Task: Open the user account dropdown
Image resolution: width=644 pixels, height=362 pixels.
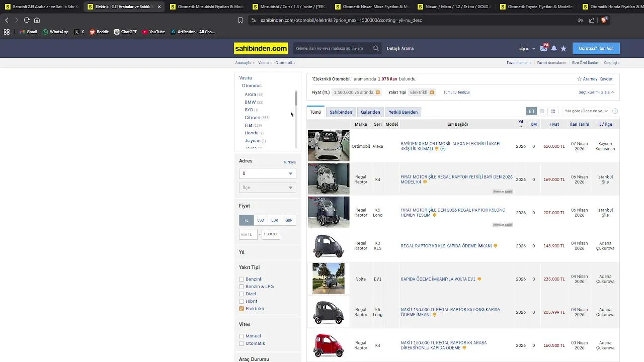Action: pos(527,49)
